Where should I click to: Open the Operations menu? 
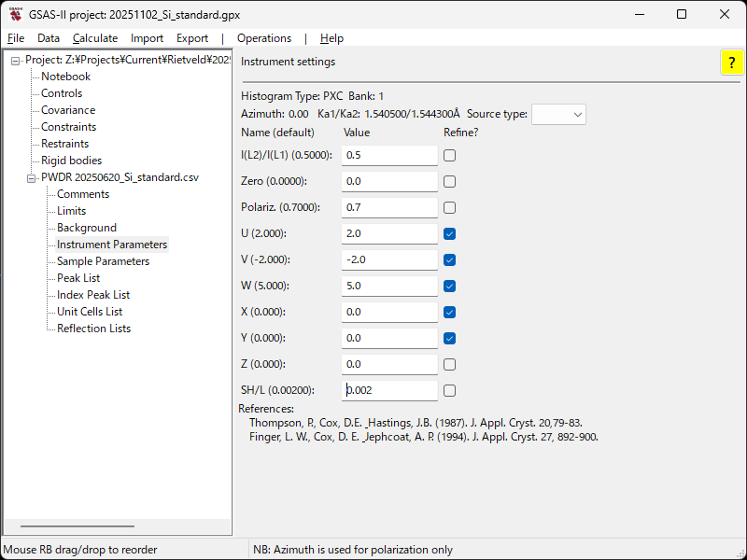click(x=264, y=38)
